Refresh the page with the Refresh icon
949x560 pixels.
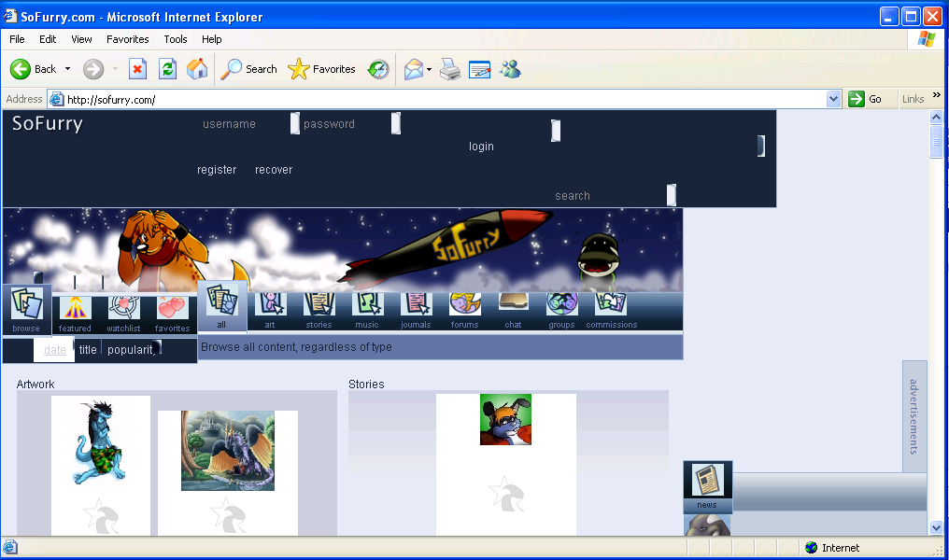point(167,69)
